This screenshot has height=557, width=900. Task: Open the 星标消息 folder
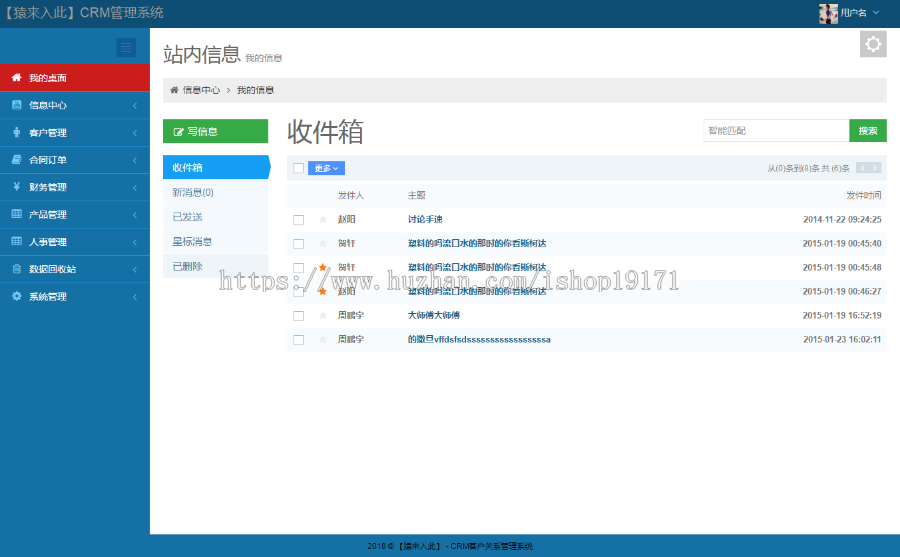click(216, 241)
